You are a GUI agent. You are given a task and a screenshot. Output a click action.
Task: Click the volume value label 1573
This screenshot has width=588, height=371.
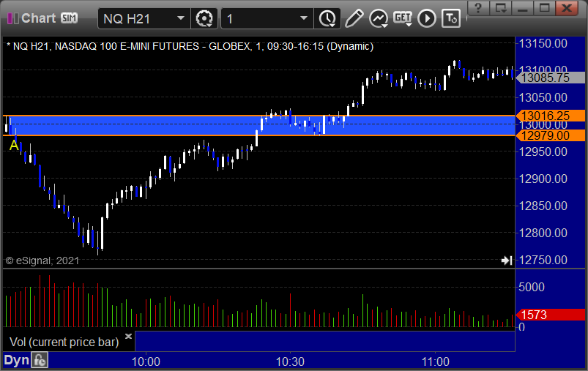(550, 315)
